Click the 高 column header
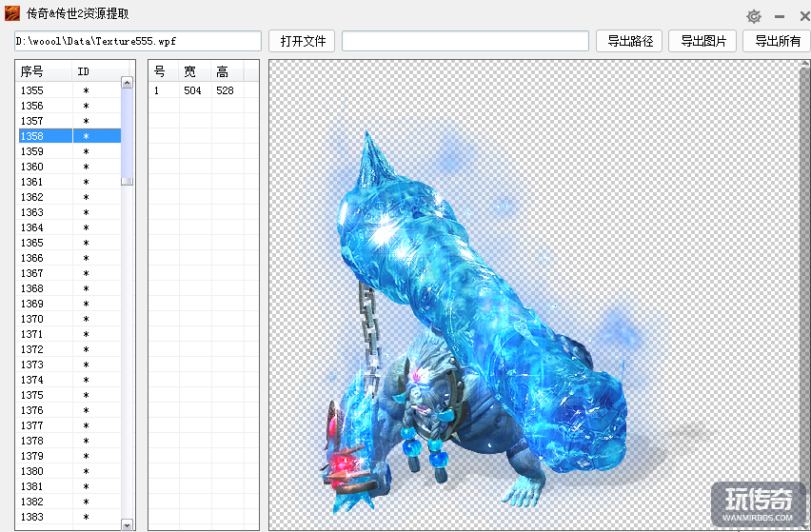 coord(227,72)
